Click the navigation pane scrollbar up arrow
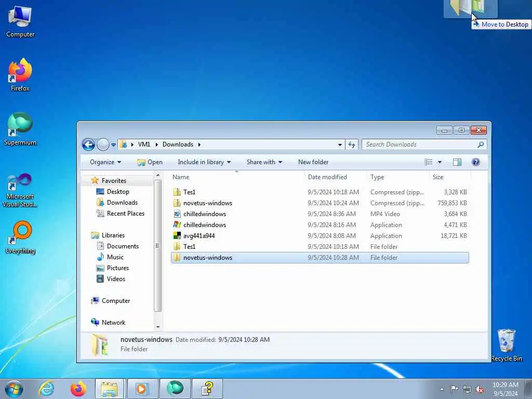 [x=157, y=176]
